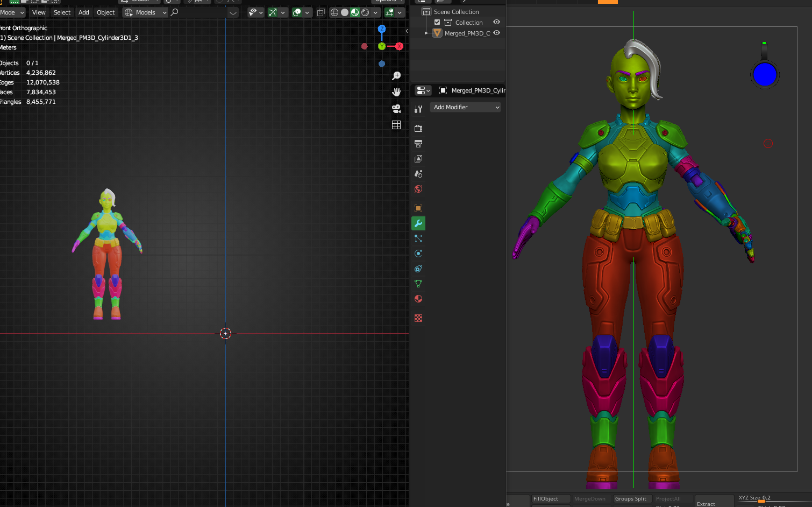This screenshot has width=812, height=507.
Task: Open the Material properties tab
Action: 418,299
